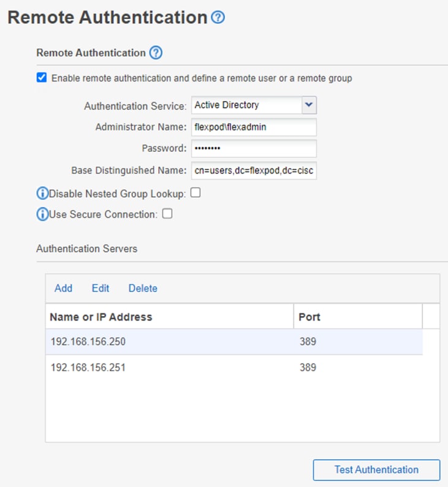The image size is (448, 487).
Task: Click info icon for Disable Nested Group Lookup
Action: [42, 194]
